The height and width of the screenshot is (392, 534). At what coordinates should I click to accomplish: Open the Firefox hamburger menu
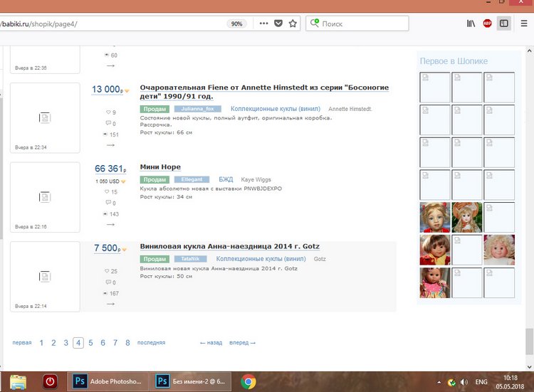[522, 23]
